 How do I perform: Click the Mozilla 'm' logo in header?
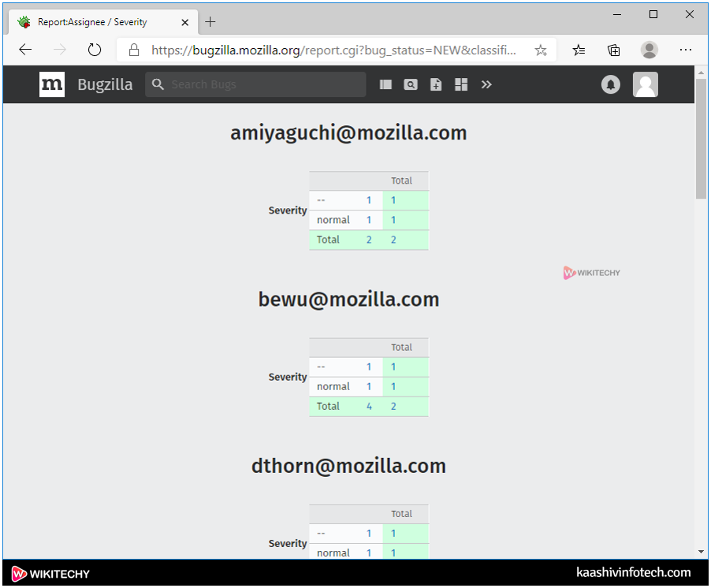point(52,84)
